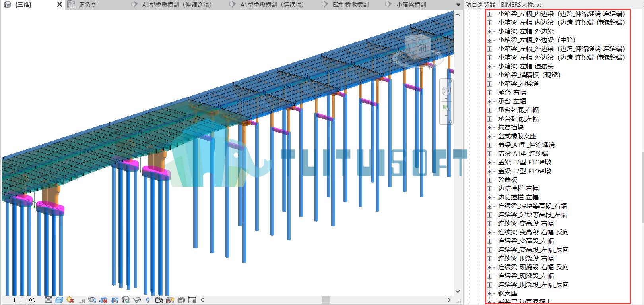Image resolution: width=644 pixels, height=305 pixels.
Task: Open Rendering dialog teapot icon
Action: 93,300
